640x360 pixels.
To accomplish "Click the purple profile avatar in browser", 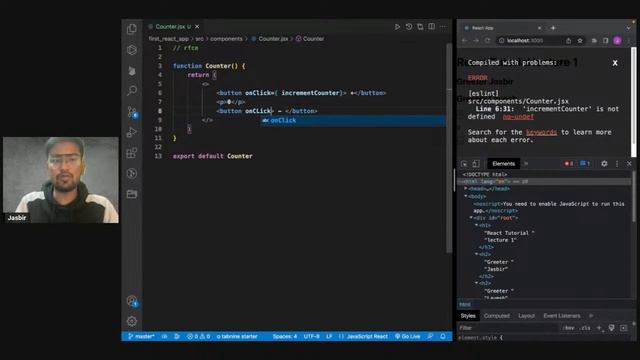I will tap(617, 41).
